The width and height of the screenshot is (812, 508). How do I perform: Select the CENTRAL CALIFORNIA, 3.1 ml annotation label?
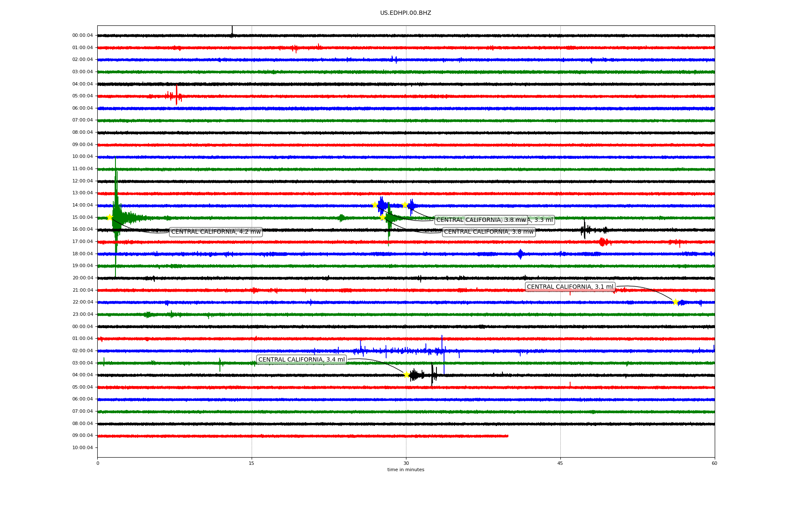(x=570, y=287)
